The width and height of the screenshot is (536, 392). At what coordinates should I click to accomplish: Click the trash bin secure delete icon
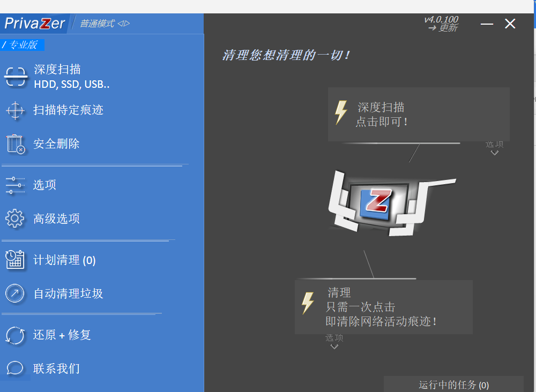coord(16,144)
